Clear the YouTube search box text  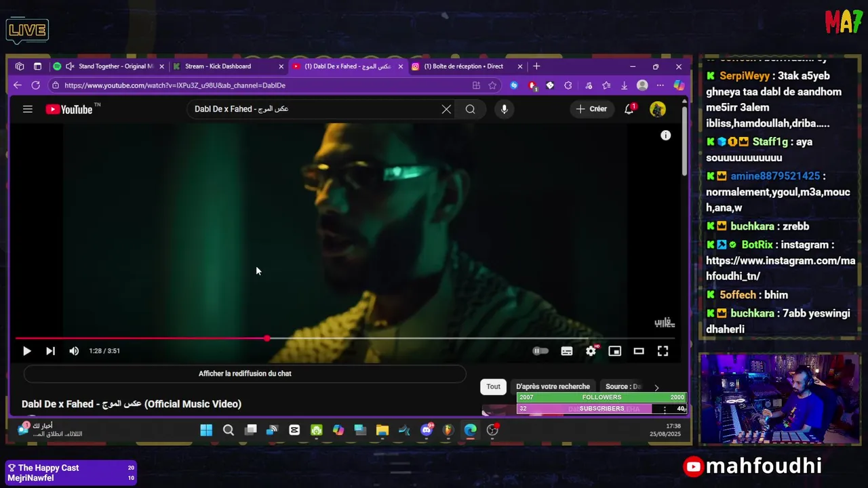[x=446, y=109]
